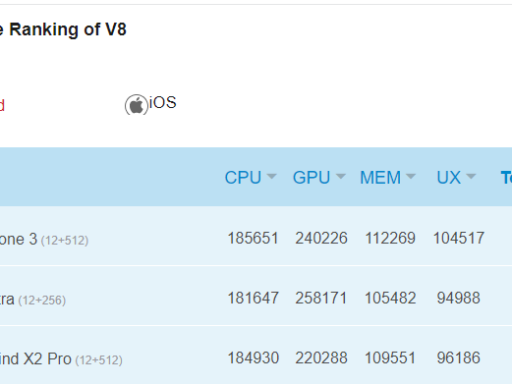Click the UX column header label
The width and height of the screenshot is (512, 384).
[x=449, y=177]
